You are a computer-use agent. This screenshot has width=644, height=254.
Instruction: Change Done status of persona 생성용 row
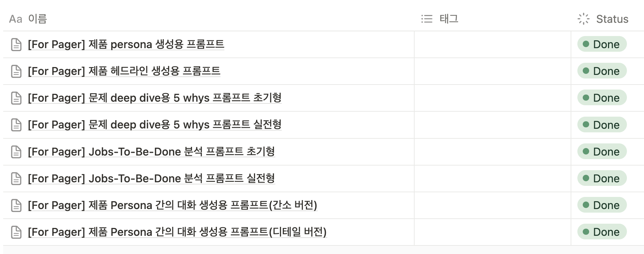602,44
